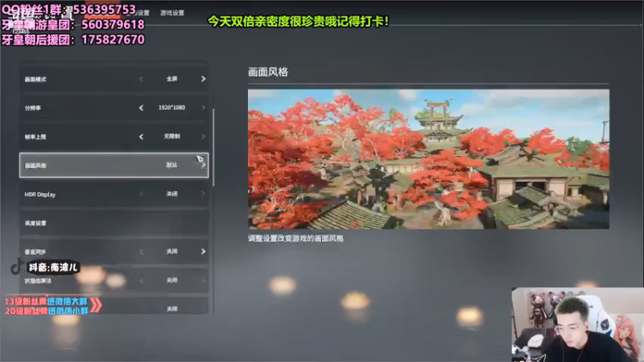
Task: Click the red maple temple preview image
Action: point(428,158)
